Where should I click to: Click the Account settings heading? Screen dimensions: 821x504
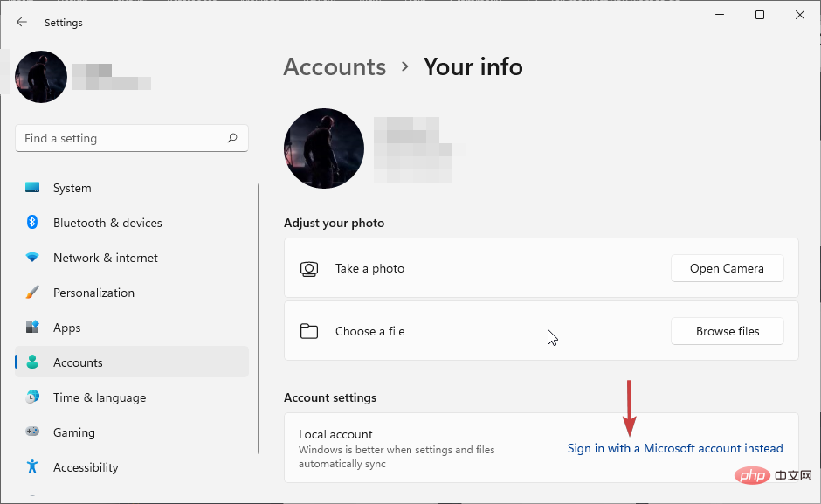pos(330,397)
